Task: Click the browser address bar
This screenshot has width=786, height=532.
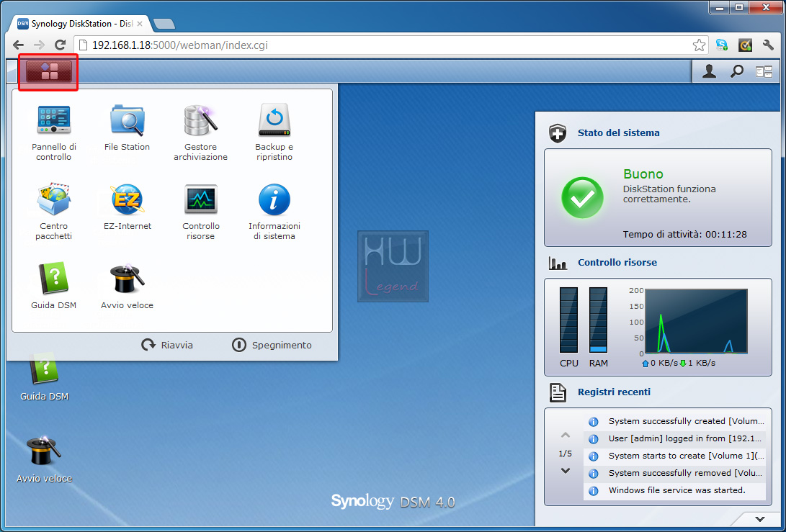Action: 390,45
